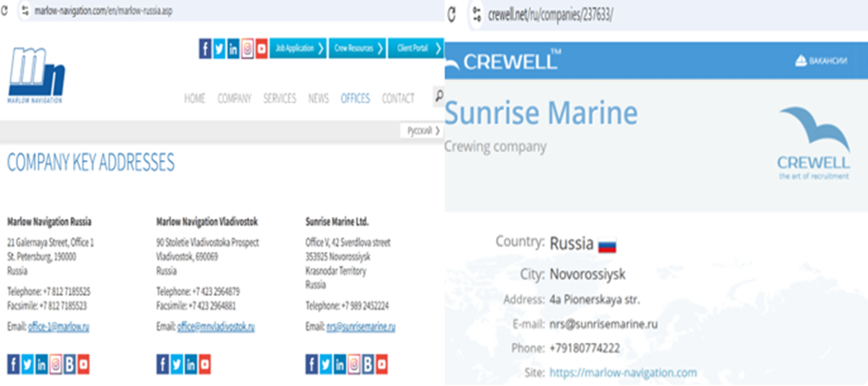Image resolution: width=868 pixels, height=386 pixels.
Task: Click LinkedIn icon under Marlow Navigation Russia
Action: [41, 364]
